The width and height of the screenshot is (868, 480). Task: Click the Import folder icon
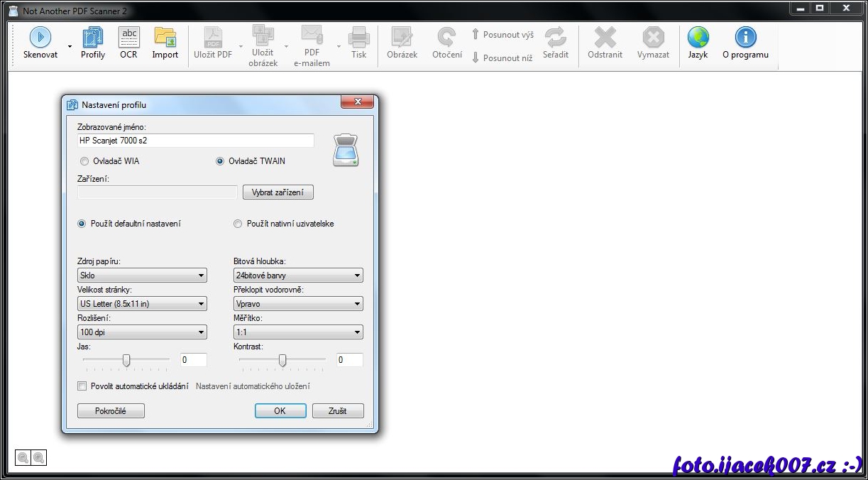165,38
